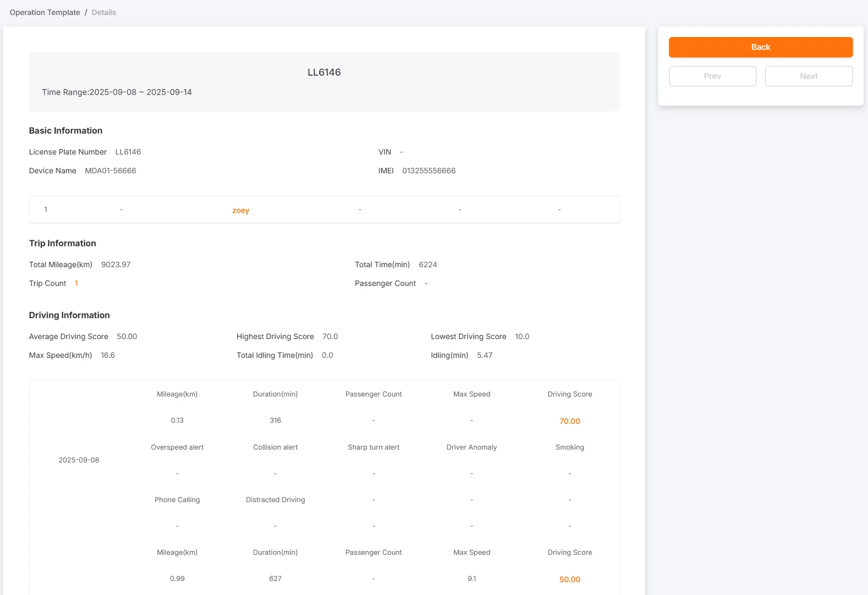Click the Device Name MDA01-56666
The height and width of the screenshot is (595, 868).
pos(111,171)
